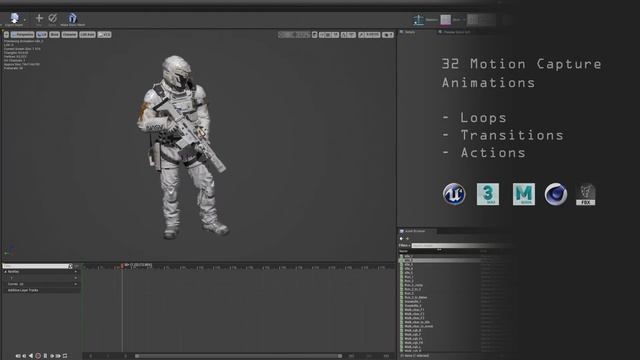This screenshot has height=360, width=640.
Task: Open the Curves track options dropdown
Action: 76,284
